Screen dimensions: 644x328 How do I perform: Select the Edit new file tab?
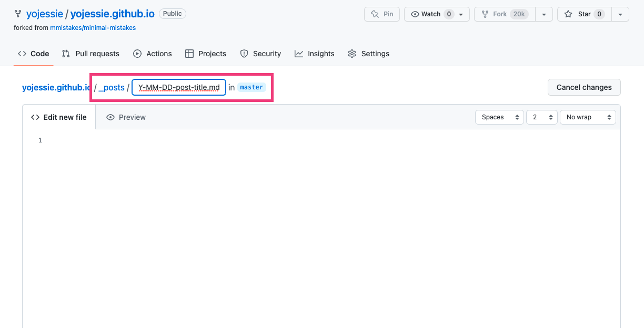pos(59,117)
